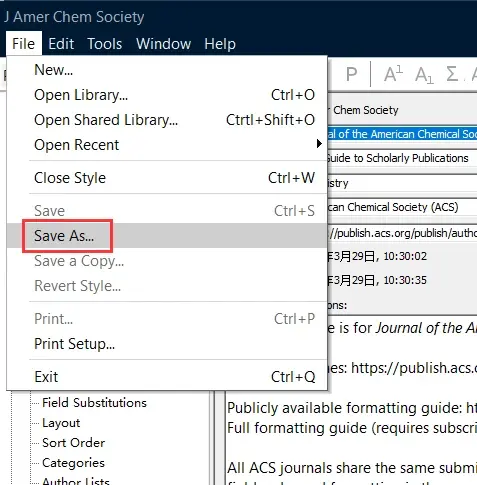Select Field Substitutions tree item
The height and width of the screenshot is (485, 477).
94,403
